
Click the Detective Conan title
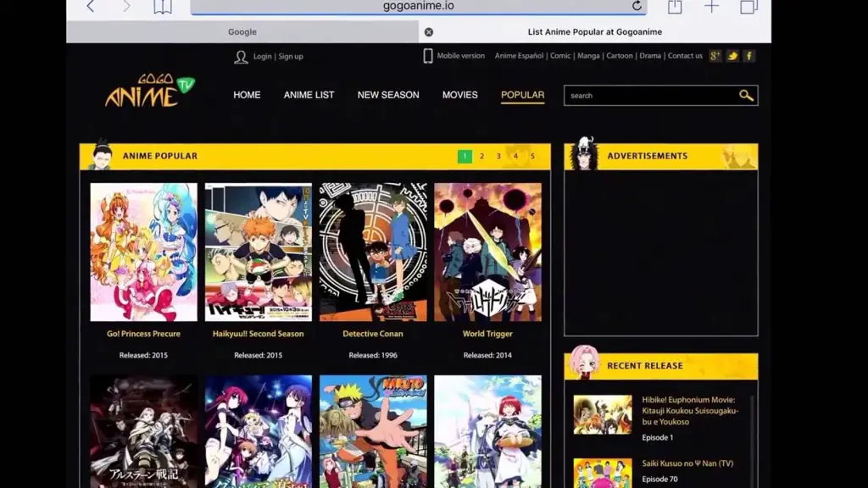[x=373, y=334]
